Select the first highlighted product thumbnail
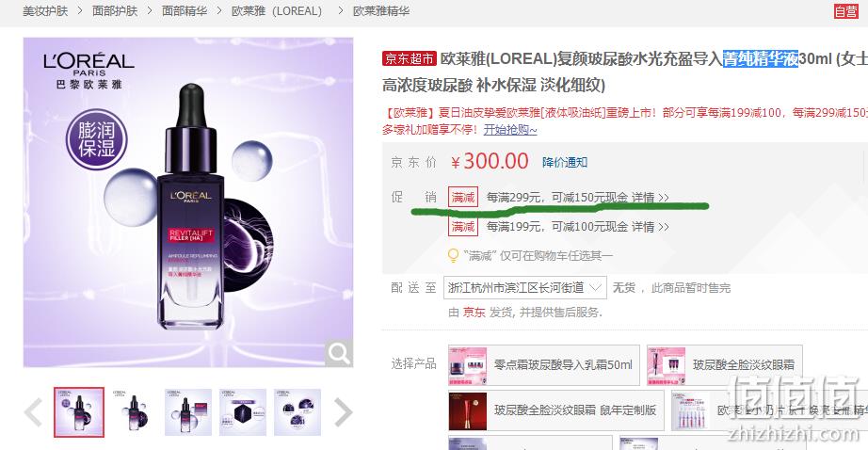868x450 pixels. click(78, 412)
